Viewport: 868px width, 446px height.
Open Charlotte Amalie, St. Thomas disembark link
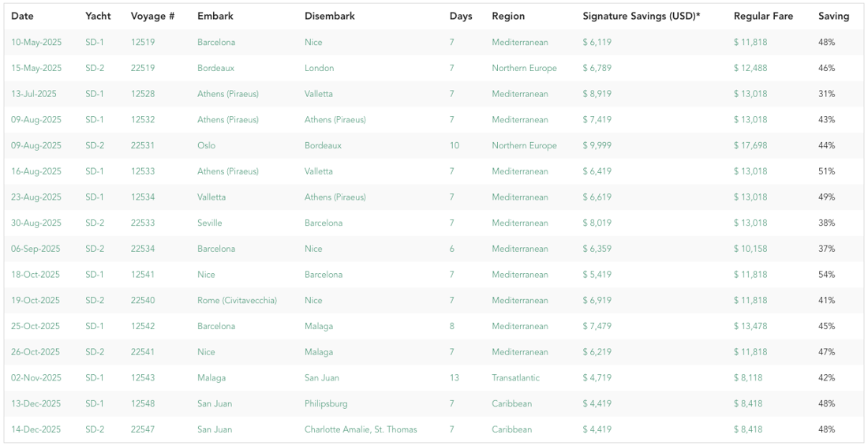point(361,429)
